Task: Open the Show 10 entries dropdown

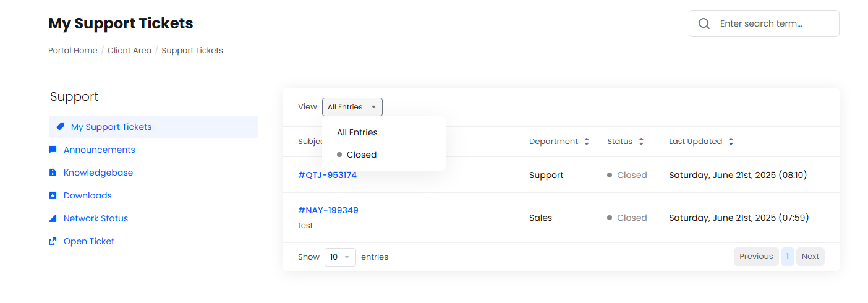Action: click(339, 257)
